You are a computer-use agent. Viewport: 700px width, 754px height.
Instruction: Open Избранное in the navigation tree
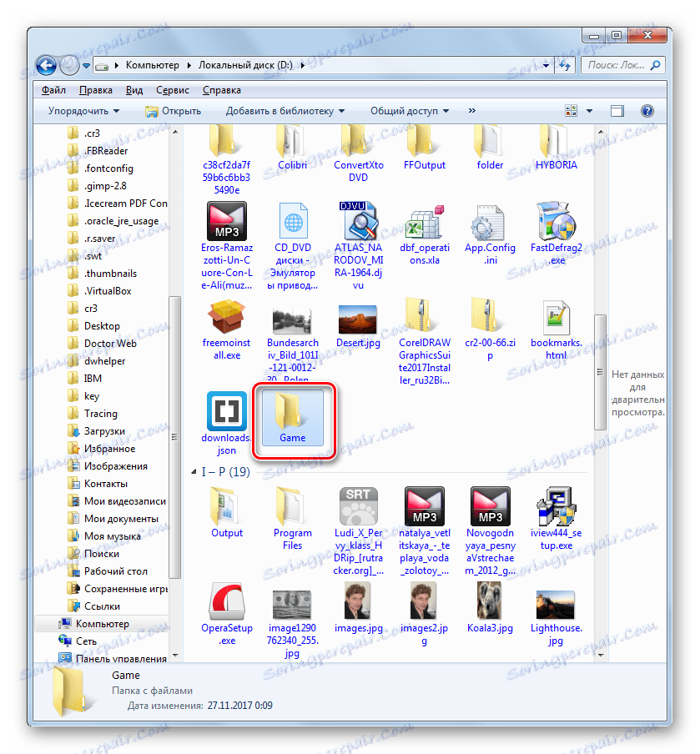pyautogui.click(x=102, y=449)
